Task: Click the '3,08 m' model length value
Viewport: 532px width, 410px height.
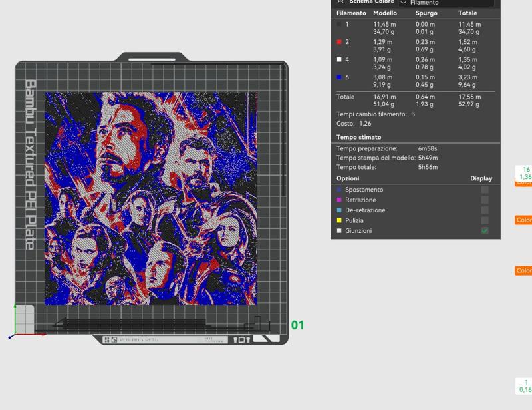Action: (383, 77)
